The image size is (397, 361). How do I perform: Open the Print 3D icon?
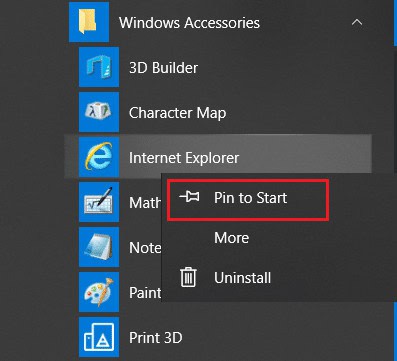pos(99,337)
